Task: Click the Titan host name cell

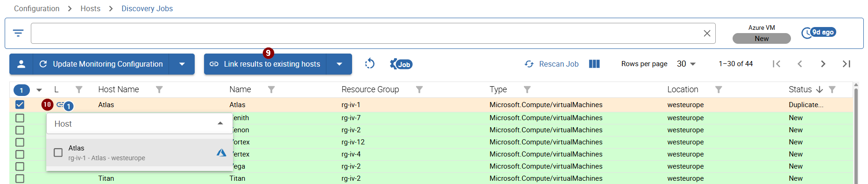Action: pyautogui.click(x=106, y=178)
